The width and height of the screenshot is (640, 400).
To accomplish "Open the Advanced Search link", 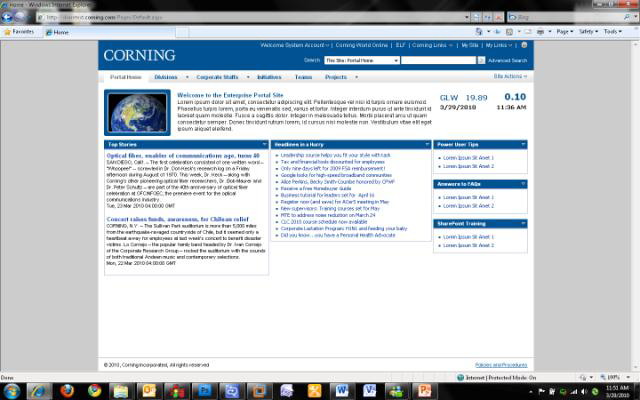I will pyautogui.click(x=507, y=60).
